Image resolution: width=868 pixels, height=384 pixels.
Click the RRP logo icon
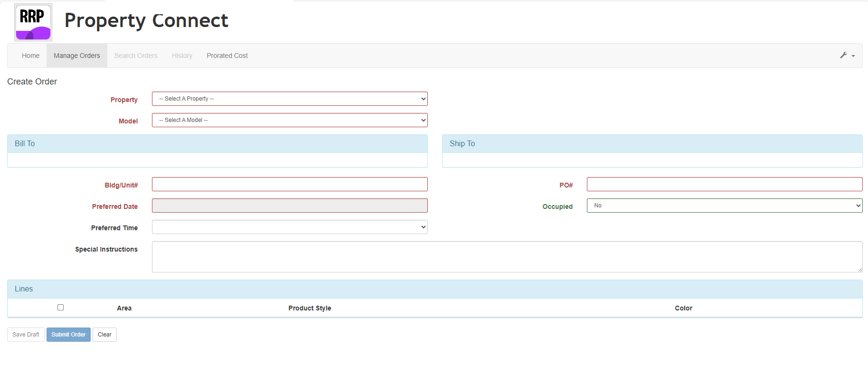33,22
